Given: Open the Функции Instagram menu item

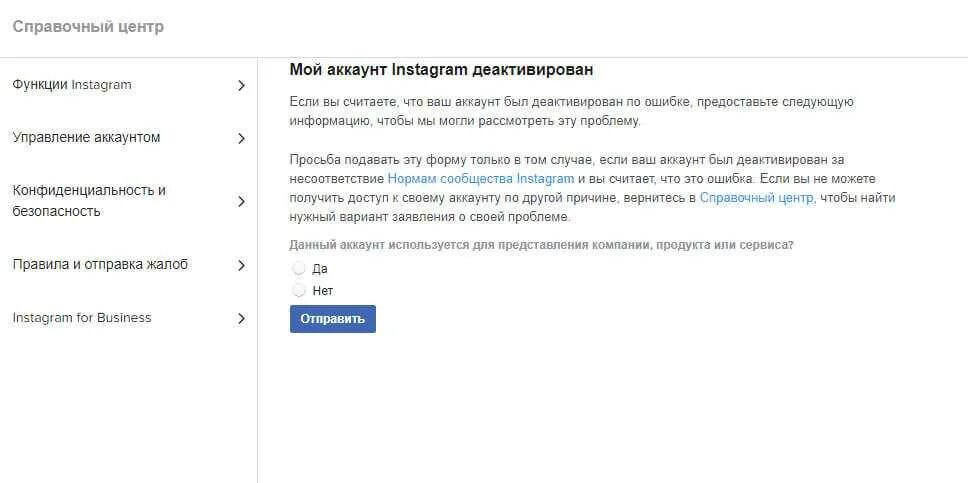Looking at the screenshot, I should tap(72, 85).
